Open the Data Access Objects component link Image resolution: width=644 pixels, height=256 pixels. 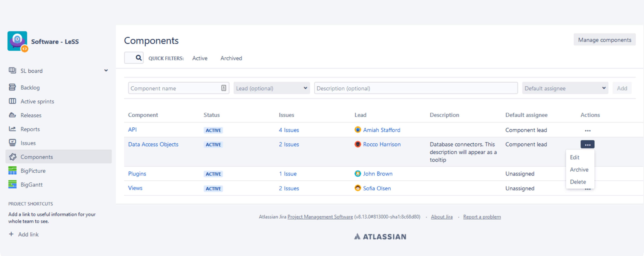coord(153,144)
